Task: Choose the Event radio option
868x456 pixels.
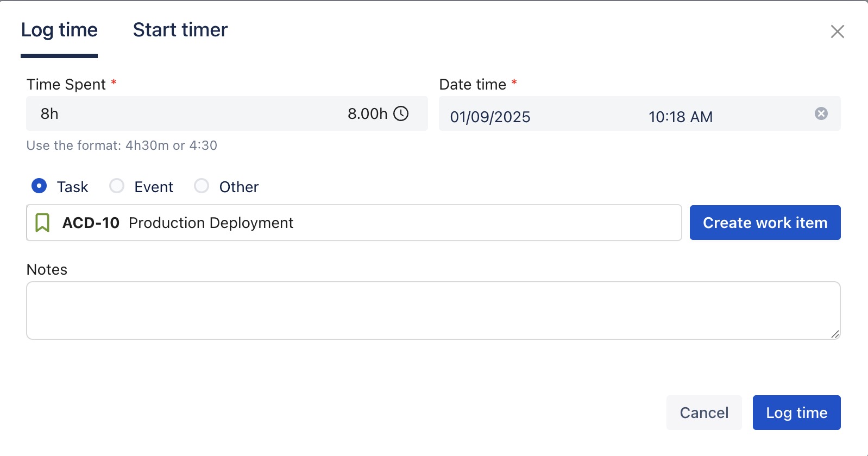Action: pyautogui.click(x=117, y=186)
